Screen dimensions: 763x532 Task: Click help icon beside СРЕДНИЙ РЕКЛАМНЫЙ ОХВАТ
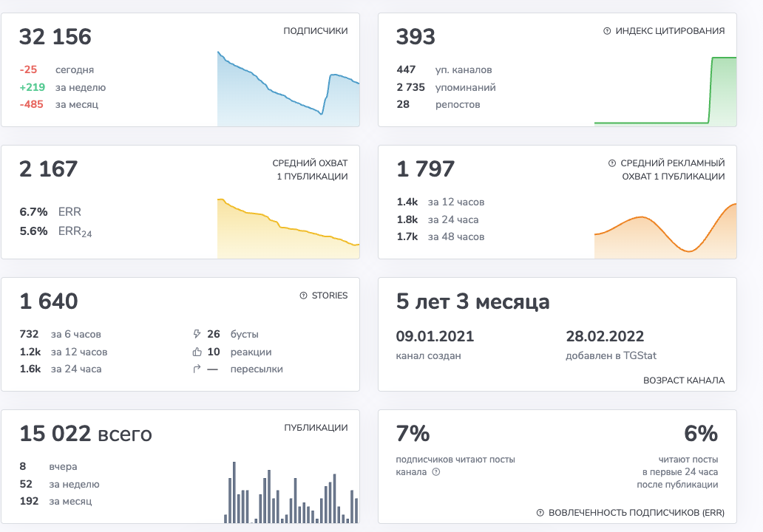(x=611, y=163)
